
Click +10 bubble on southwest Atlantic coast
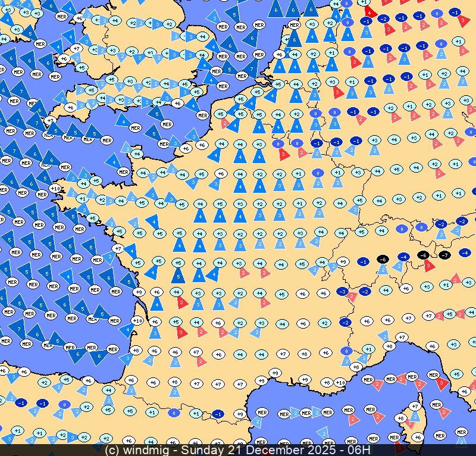tap(136, 320)
